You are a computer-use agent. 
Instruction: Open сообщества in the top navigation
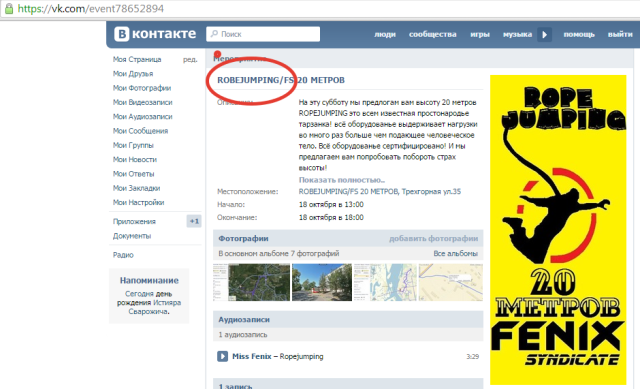[x=433, y=34]
